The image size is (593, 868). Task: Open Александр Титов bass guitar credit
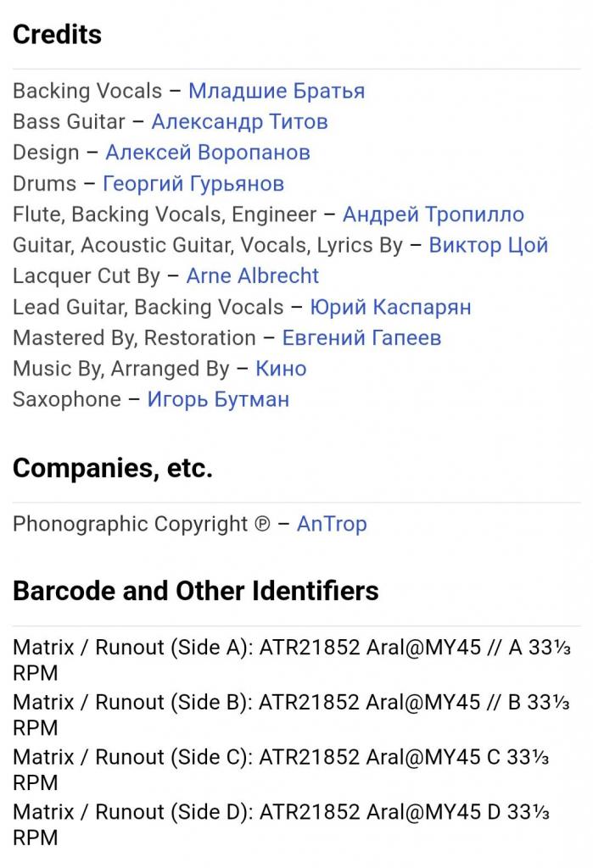239,122
